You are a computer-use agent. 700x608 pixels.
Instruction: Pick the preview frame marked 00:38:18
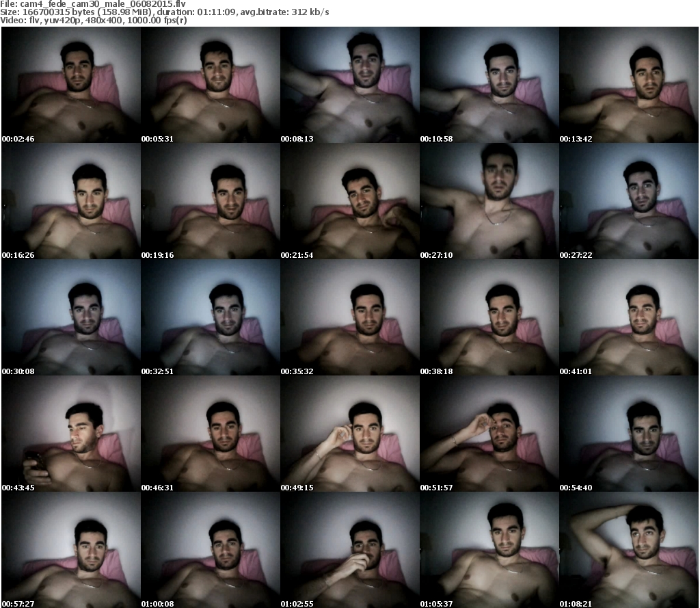tap(489, 317)
